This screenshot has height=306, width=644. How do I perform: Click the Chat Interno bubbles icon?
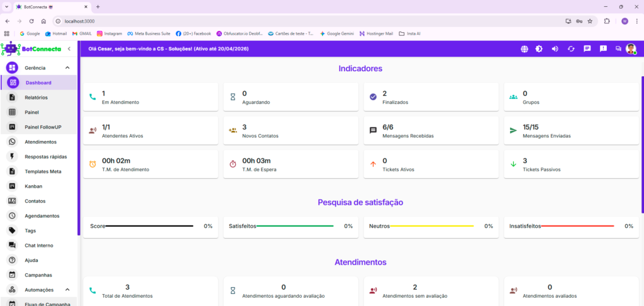13,246
